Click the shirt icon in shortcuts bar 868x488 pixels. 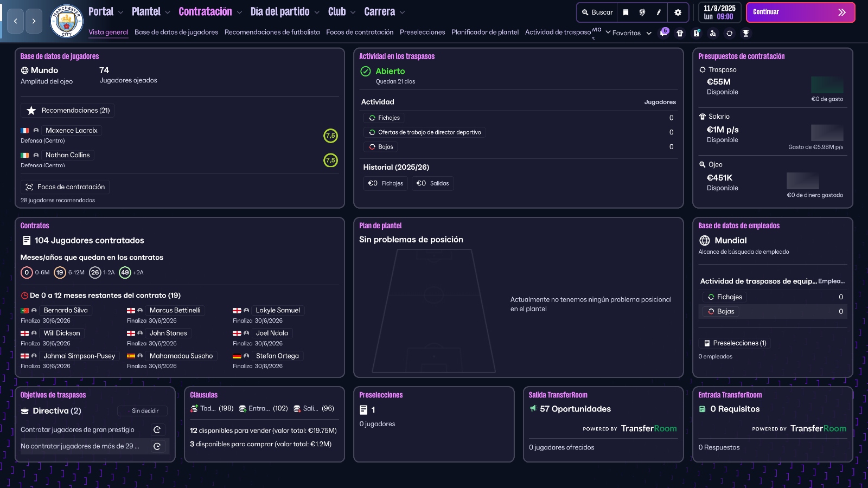tap(680, 33)
